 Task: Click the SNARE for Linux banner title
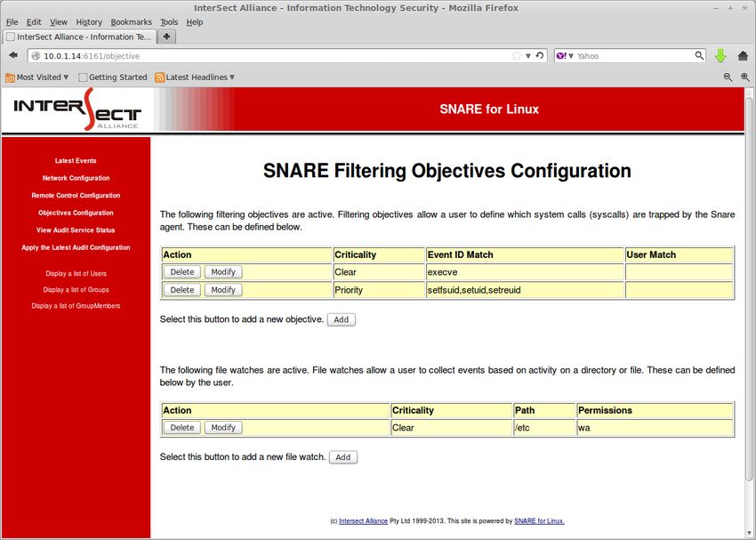pyautogui.click(x=489, y=109)
